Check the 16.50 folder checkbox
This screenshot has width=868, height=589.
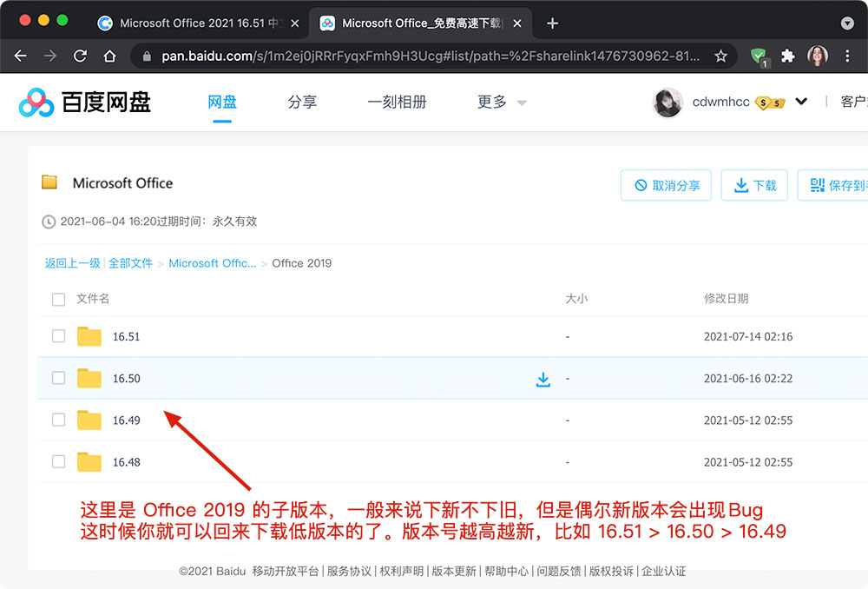pyautogui.click(x=59, y=378)
